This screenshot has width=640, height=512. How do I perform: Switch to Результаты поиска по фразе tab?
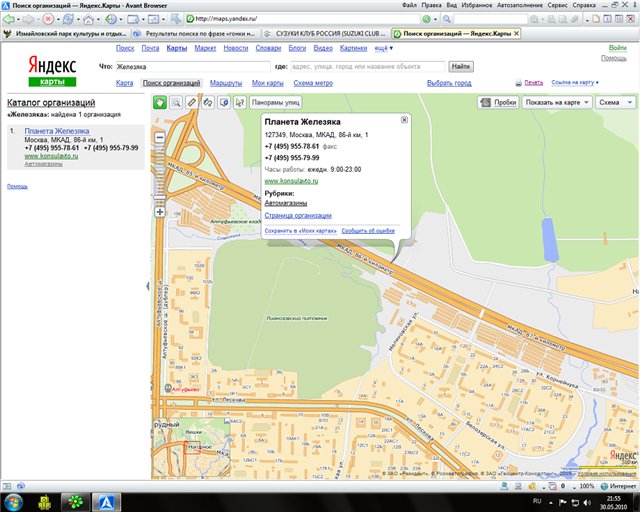point(196,33)
